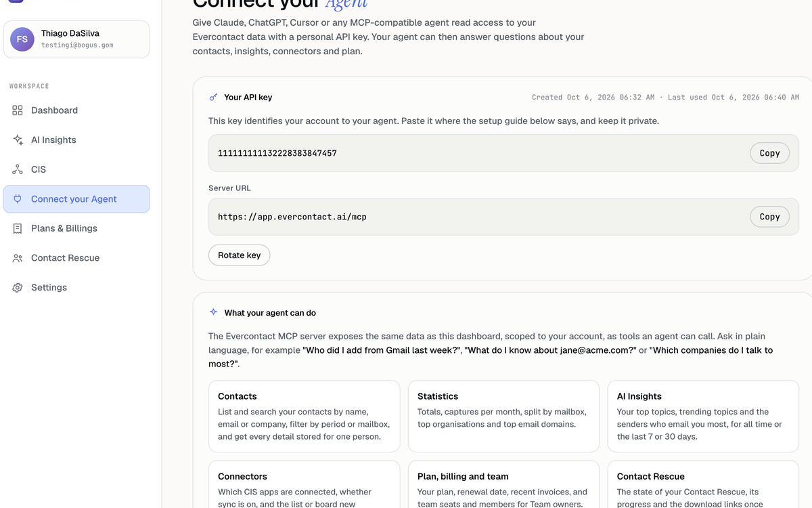
Task: Go to AI Insights in sidebar
Action: pyautogui.click(x=76, y=140)
